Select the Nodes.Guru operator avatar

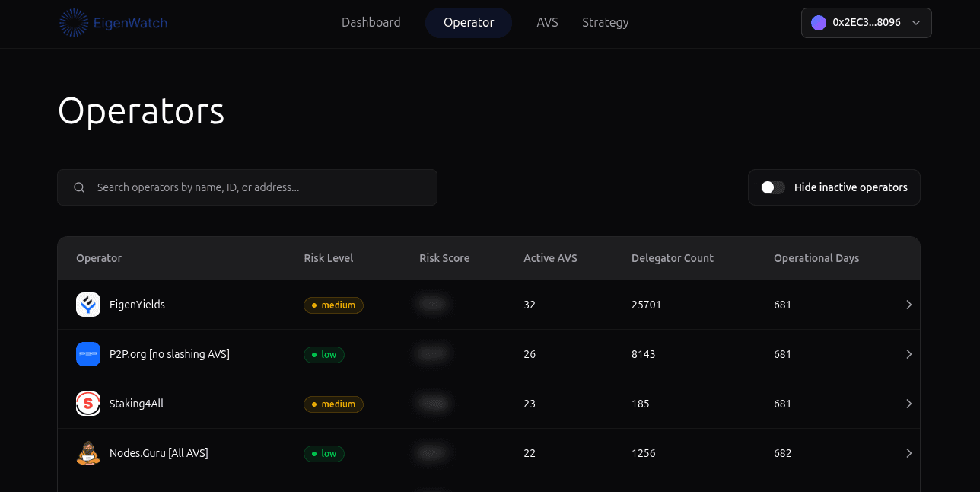(87, 452)
